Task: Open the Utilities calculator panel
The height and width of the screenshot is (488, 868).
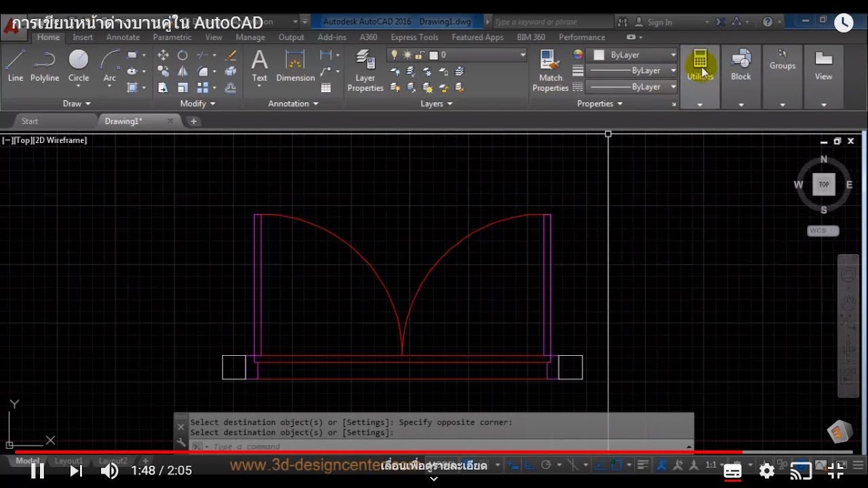Action: pos(700,66)
